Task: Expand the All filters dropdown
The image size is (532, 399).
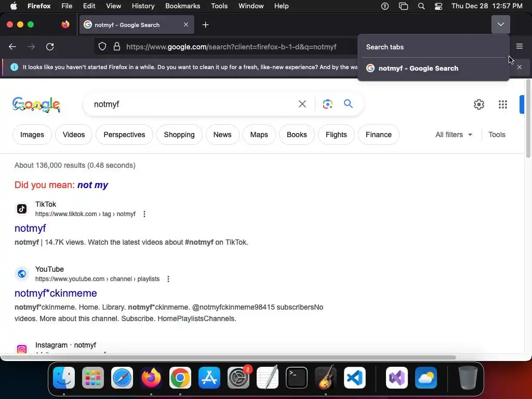Action: [454, 135]
